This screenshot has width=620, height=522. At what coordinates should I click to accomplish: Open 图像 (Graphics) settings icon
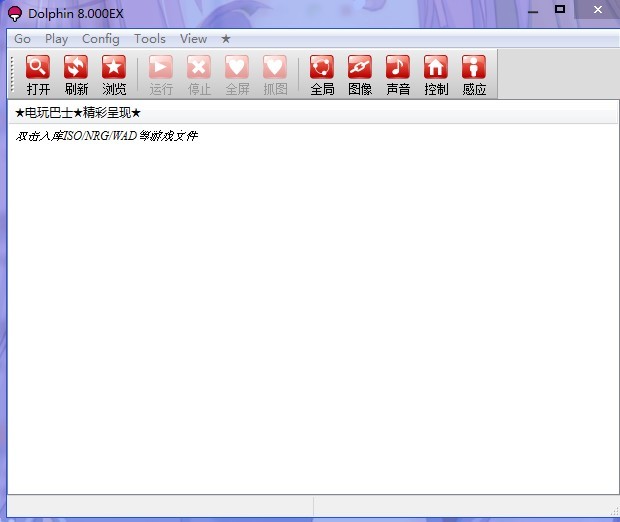[360, 67]
